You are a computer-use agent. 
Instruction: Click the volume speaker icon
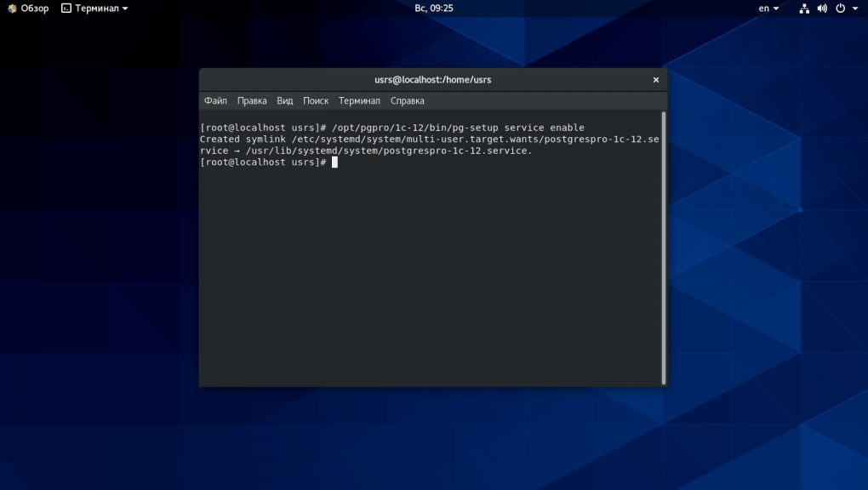click(x=822, y=9)
